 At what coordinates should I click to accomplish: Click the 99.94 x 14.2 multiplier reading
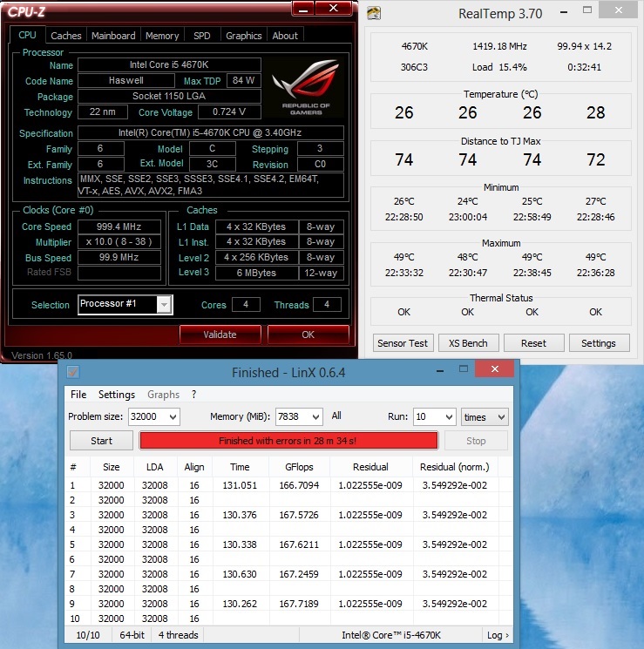(x=585, y=46)
